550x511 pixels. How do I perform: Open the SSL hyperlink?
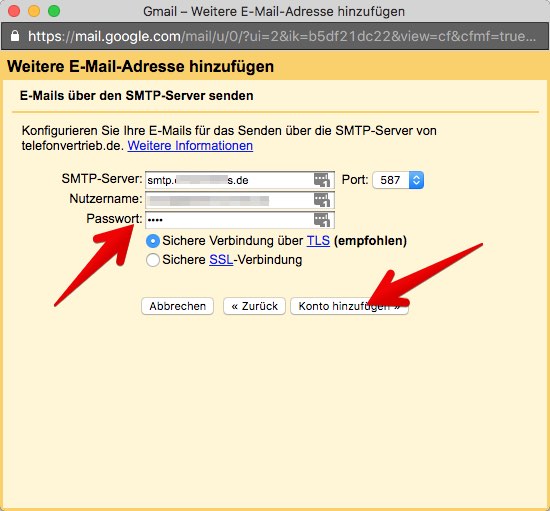(221, 260)
